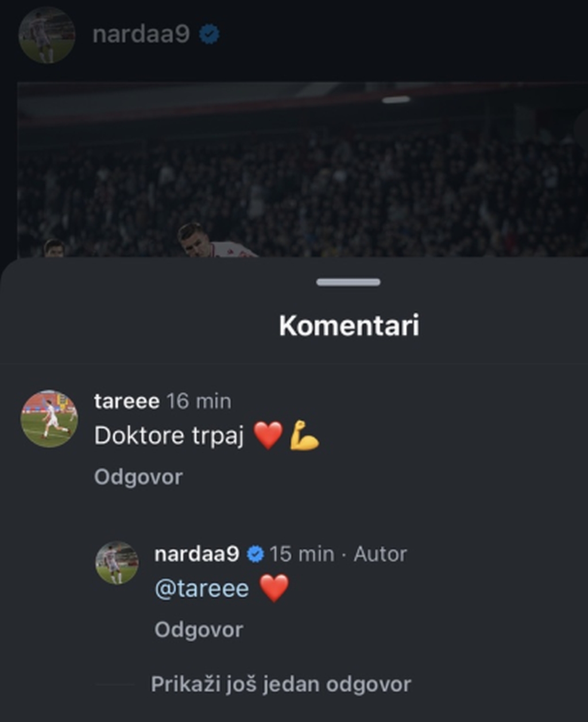
Task: Click verified badge in the author reply
Action: click(255, 554)
